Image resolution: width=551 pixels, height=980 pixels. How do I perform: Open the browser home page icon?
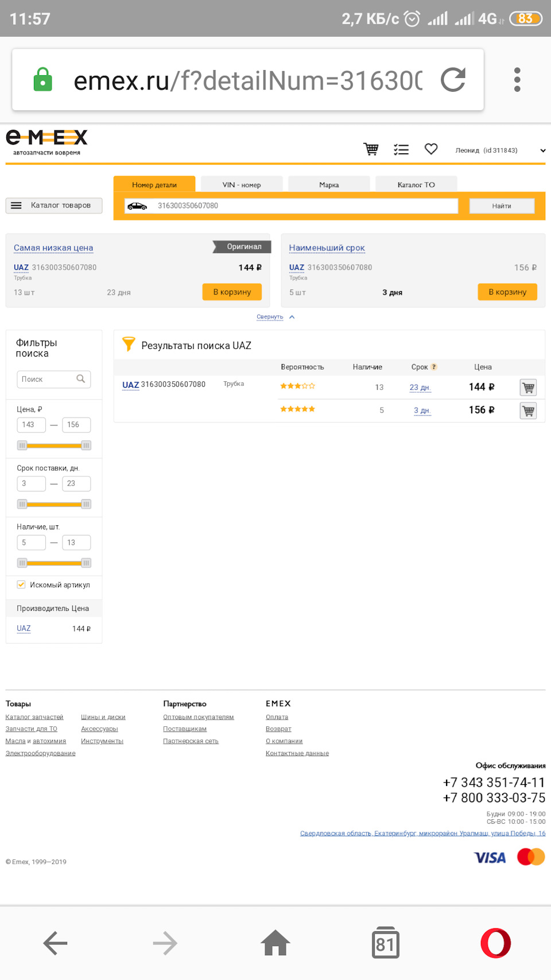(x=275, y=943)
